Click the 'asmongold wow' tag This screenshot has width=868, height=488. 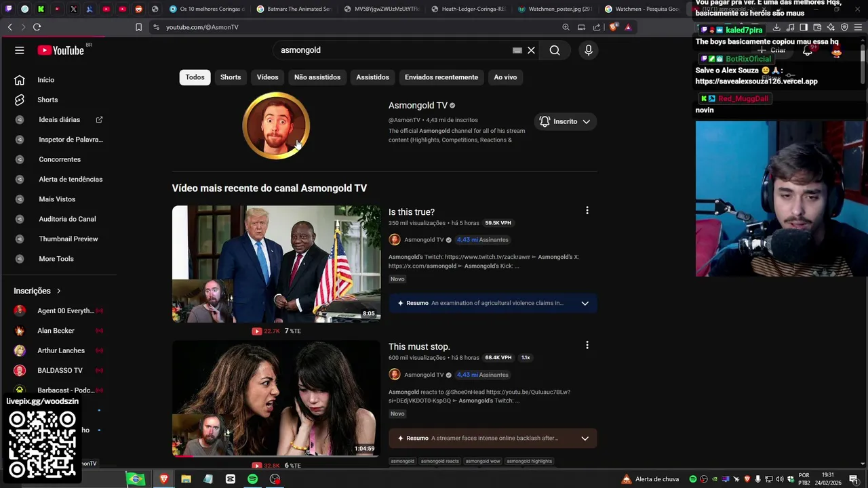point(483,461)
